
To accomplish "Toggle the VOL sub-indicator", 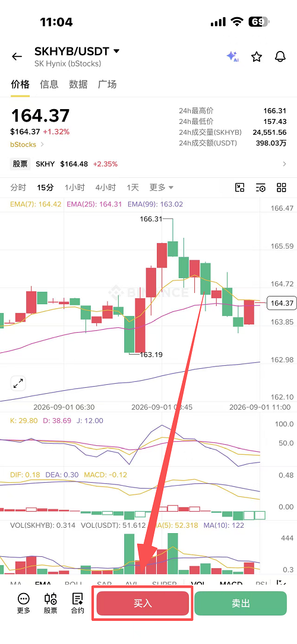I will pos(198,584).
